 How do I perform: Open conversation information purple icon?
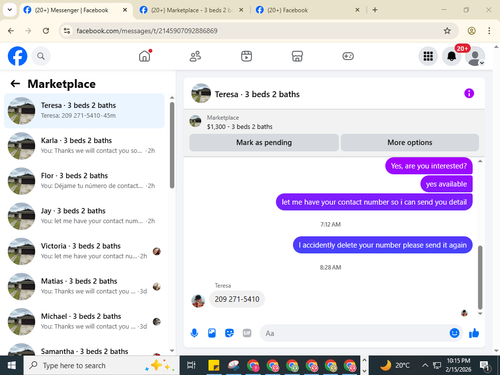pyautogui.click(x=469, y=93)
